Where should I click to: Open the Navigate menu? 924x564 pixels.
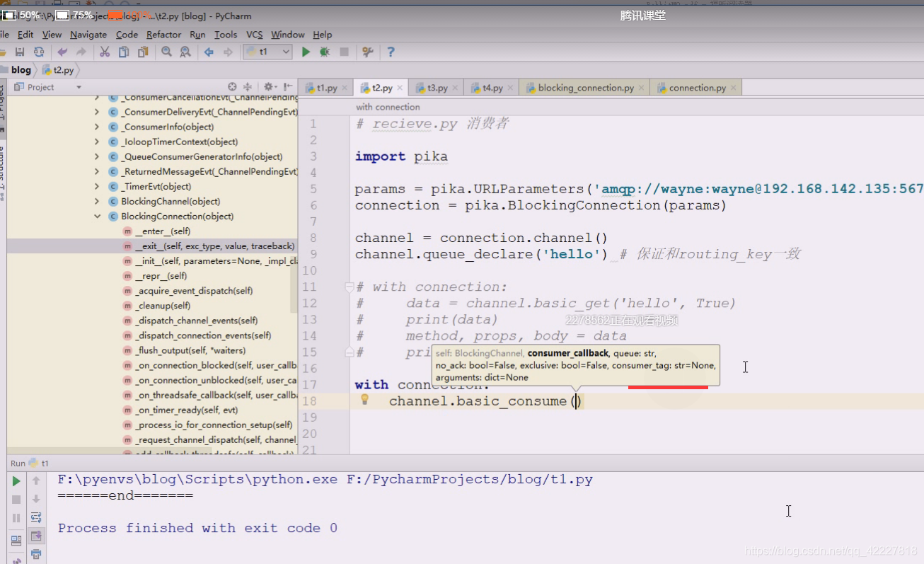click(x=88, y=35)
